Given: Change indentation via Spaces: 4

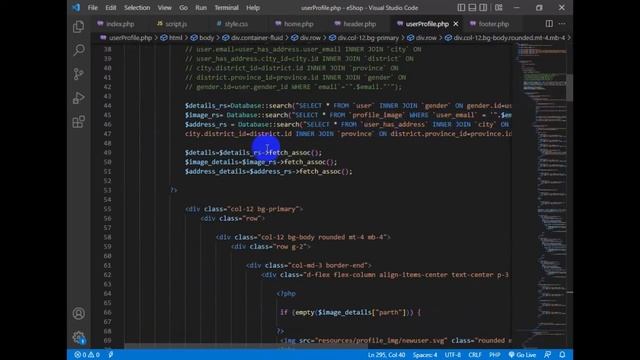Looking at the screenshot, I should tap(425, 355).
